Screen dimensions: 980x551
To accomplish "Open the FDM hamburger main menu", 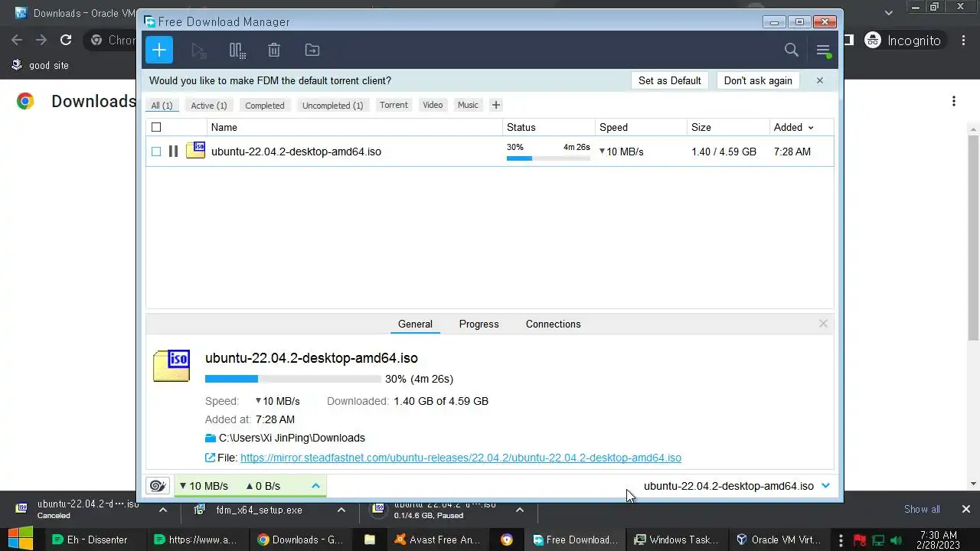I will 823,51.
